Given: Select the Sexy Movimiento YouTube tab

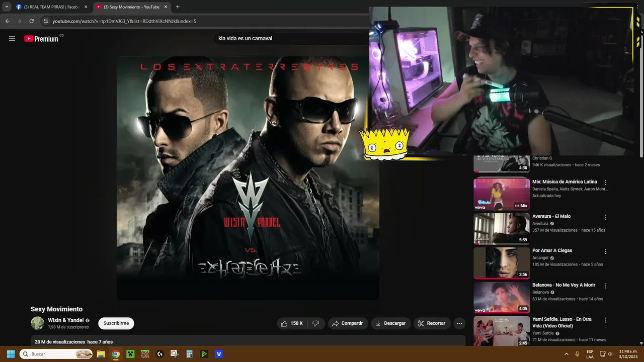Looking at the screenshot, I should coord(132,7).
